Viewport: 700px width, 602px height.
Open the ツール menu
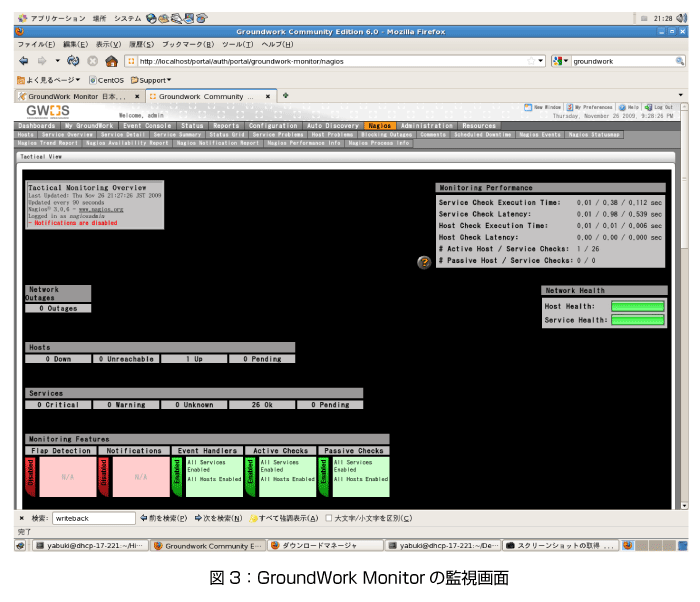(x=238, y=44)
